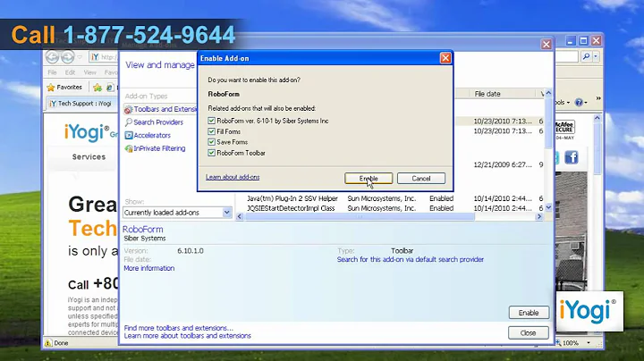Close the Enable Add-on dialog
The image size is (644, 361).
(445, 58)
